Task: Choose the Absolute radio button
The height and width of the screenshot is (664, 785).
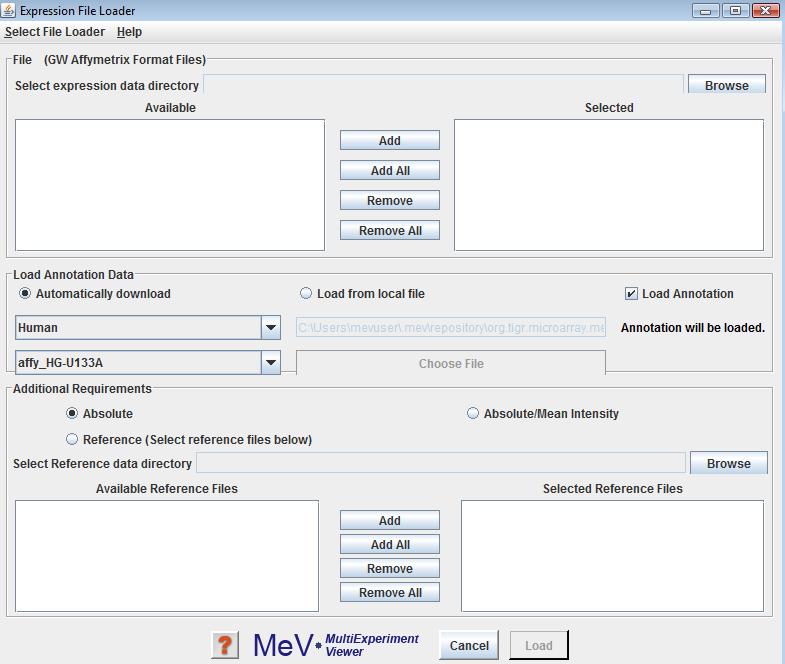Action: [x=72, y=413]
